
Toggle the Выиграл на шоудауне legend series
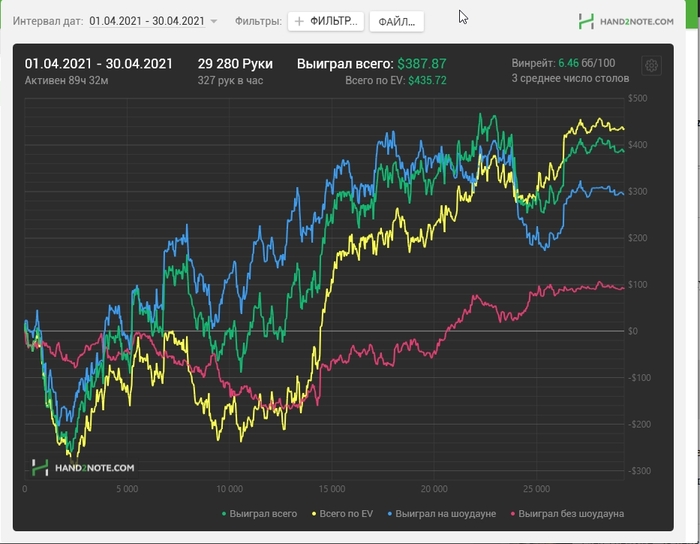click(x=442, y=514)
